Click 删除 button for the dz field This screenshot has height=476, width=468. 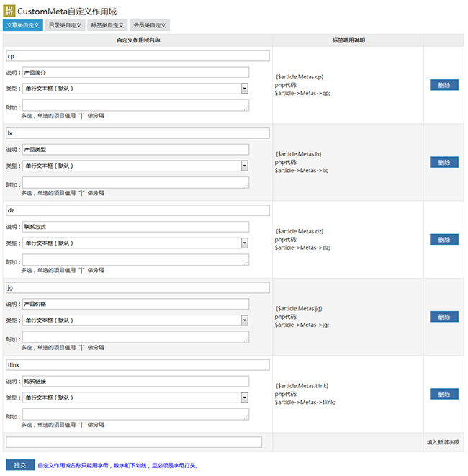444,240
